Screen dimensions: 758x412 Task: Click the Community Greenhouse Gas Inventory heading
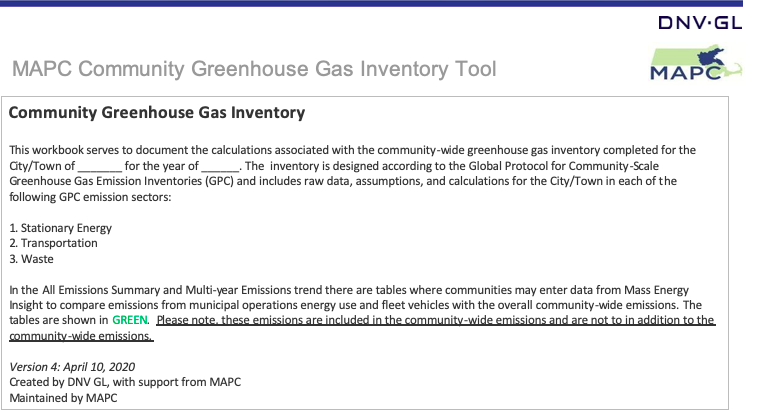157,113
